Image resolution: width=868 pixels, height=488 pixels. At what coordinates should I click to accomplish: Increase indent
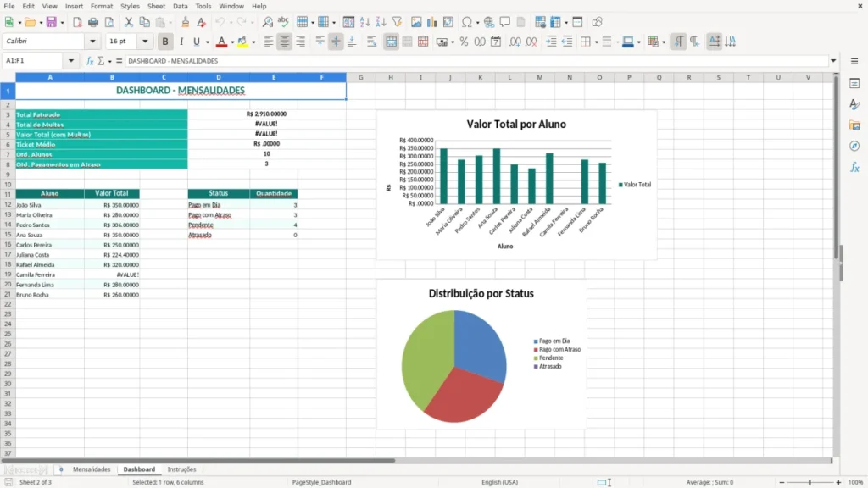(x=551, y=42)
